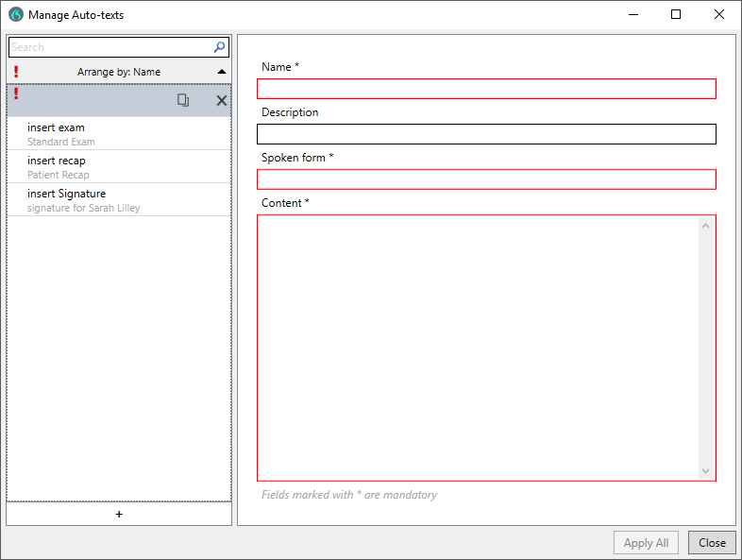Click inside the Content text area
This screenshot has height=560, width=742.
pos(478,348)
